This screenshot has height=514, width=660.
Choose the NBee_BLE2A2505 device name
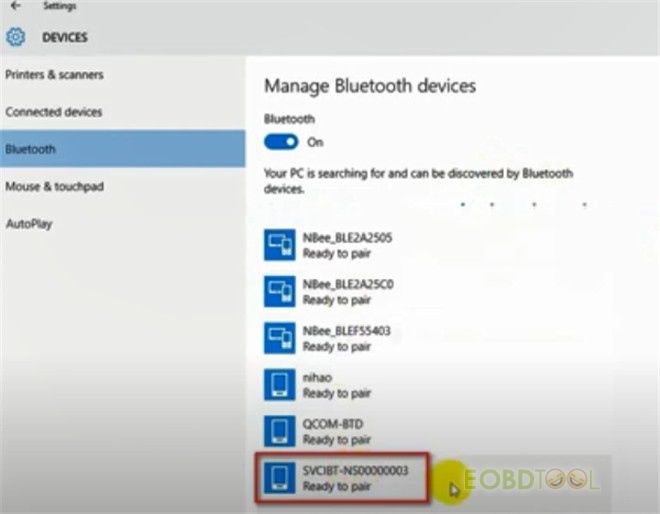tap(348, 239)
